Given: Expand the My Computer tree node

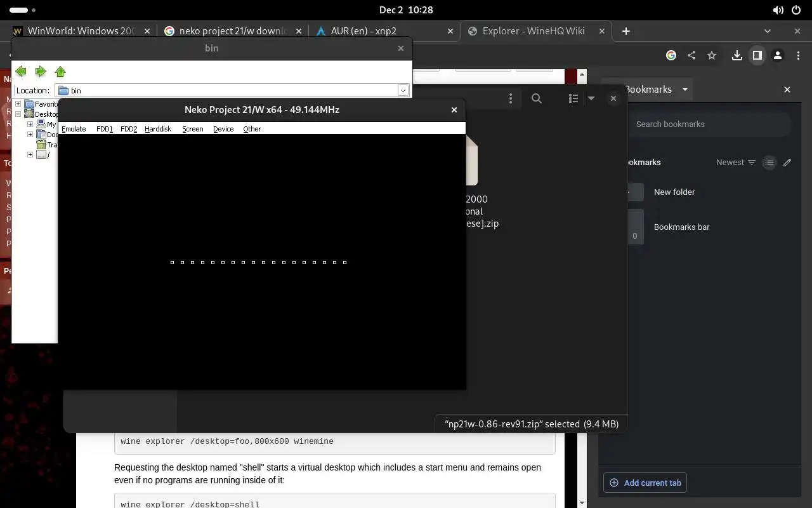Looking at the screenshot, I should 30,124.
